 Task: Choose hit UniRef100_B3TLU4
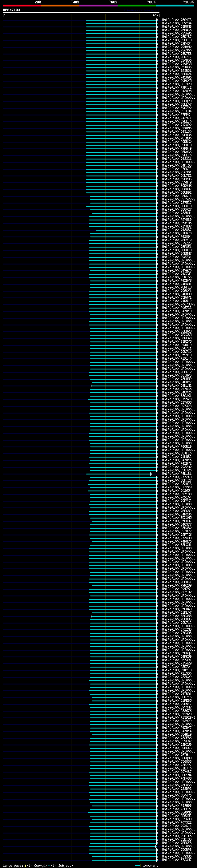[177, 111]
